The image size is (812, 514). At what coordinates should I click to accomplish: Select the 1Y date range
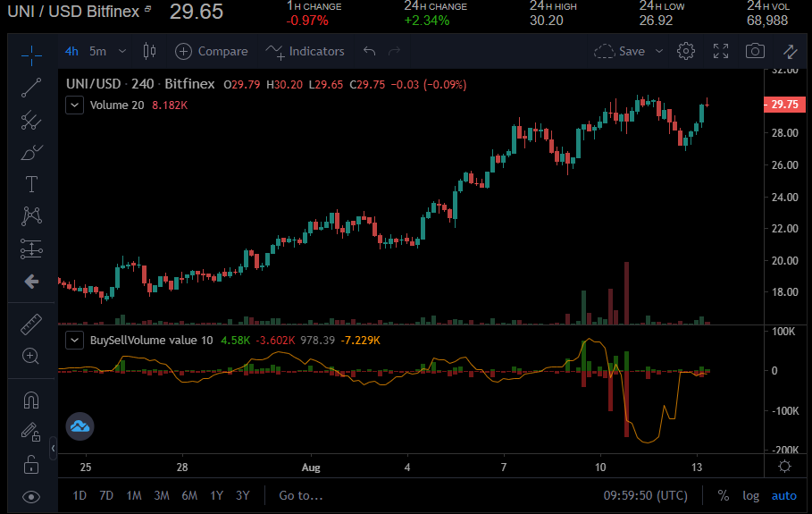pyautogui.click(x=216, y=496)
